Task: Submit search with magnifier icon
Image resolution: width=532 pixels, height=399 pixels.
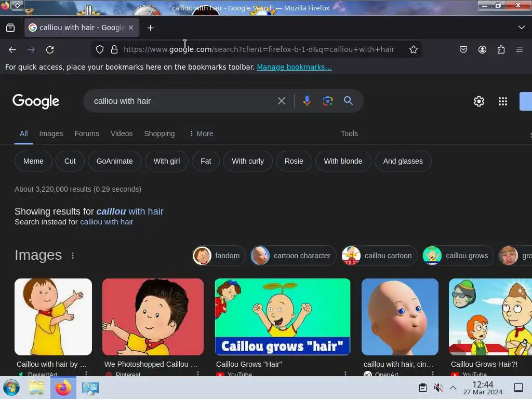Action: click(348, 101)
